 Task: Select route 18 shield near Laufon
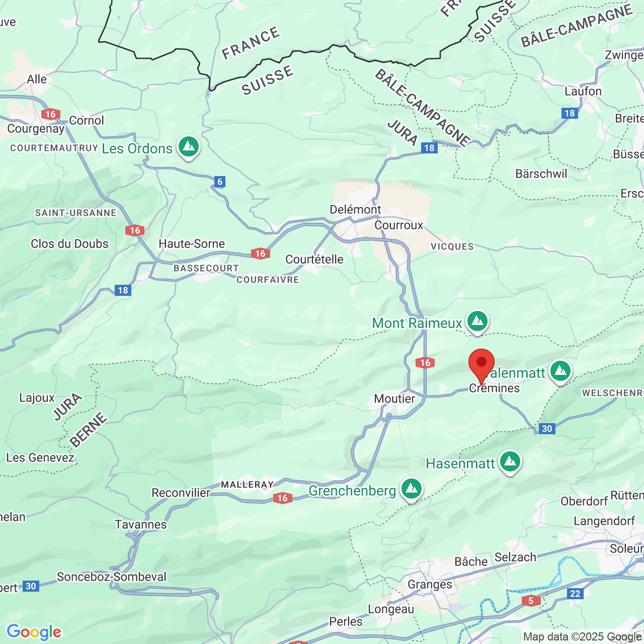click(570, 113)
